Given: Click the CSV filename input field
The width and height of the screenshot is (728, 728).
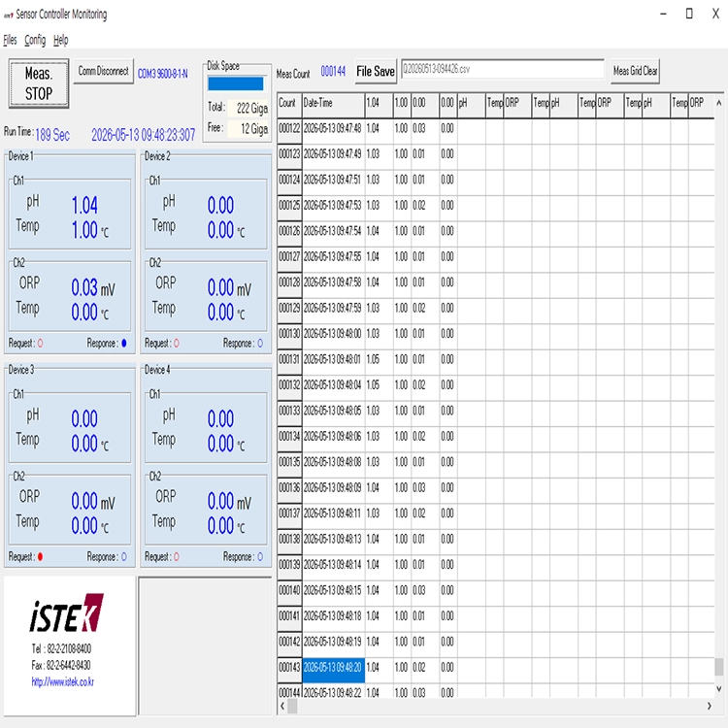Looking at the screenshot, I should coord(503,69).
